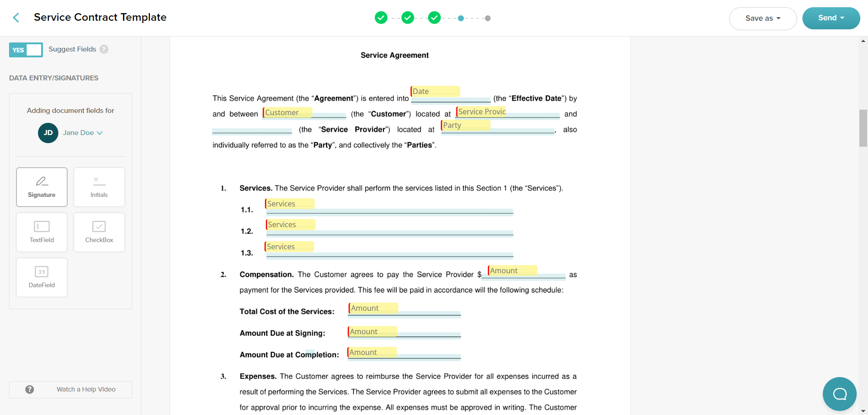Viewport: 868px width, 415px height.
Task: Click the first completed progress step
Action: (x=381, y=18)
